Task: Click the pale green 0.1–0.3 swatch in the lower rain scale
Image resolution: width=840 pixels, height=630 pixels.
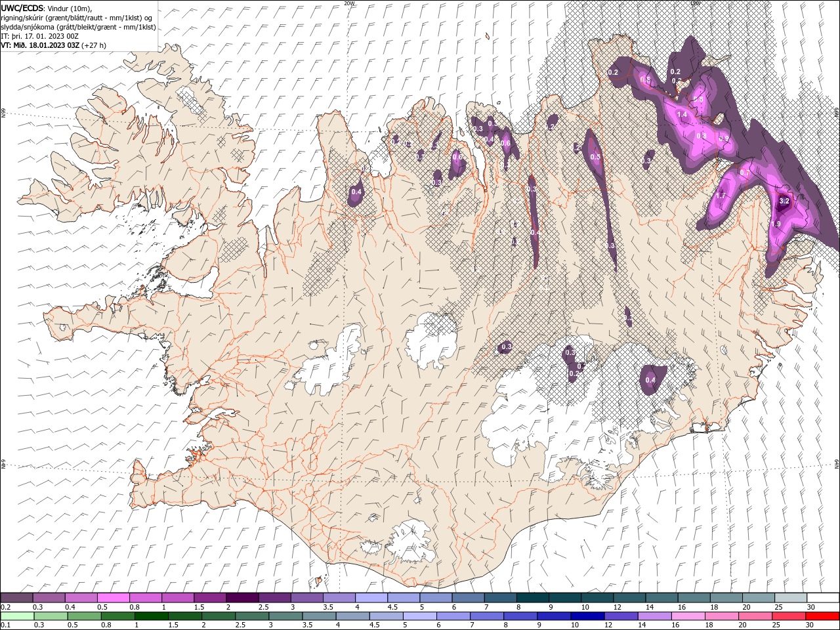Action: point(17,616)
